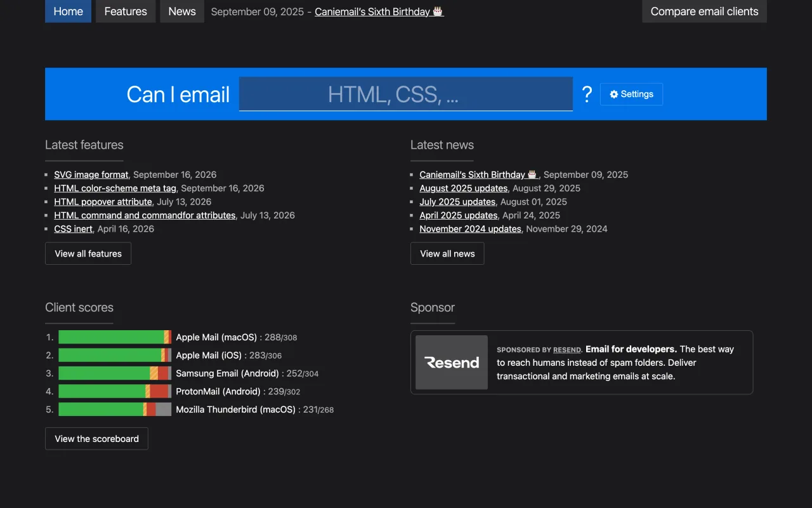The image size is (812, 508).
Task: Click Mozilla Thunderbird (macOS) score bar
Action: pyautogui.click(x=115, y=410)
